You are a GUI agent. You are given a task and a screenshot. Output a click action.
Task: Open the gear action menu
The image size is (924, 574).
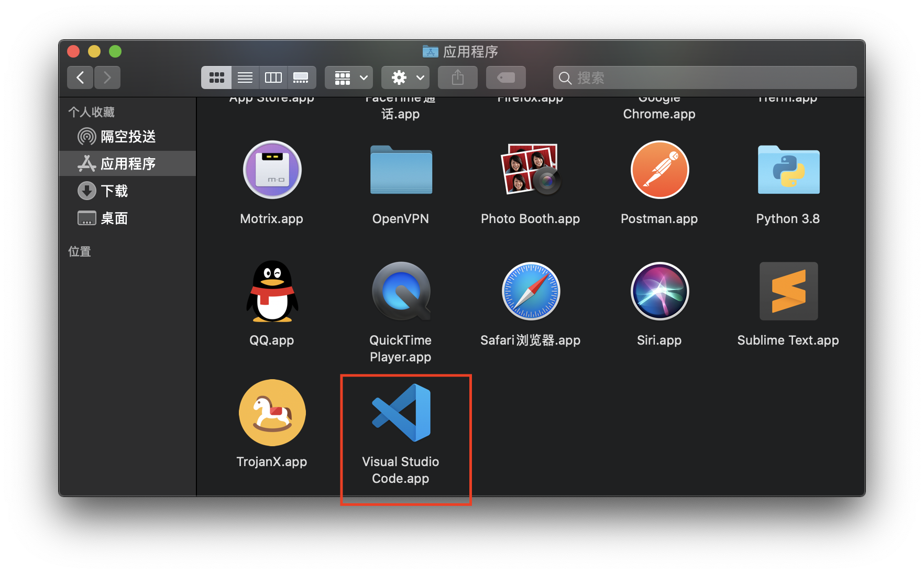pyautogui.click(x=405, y=78)
